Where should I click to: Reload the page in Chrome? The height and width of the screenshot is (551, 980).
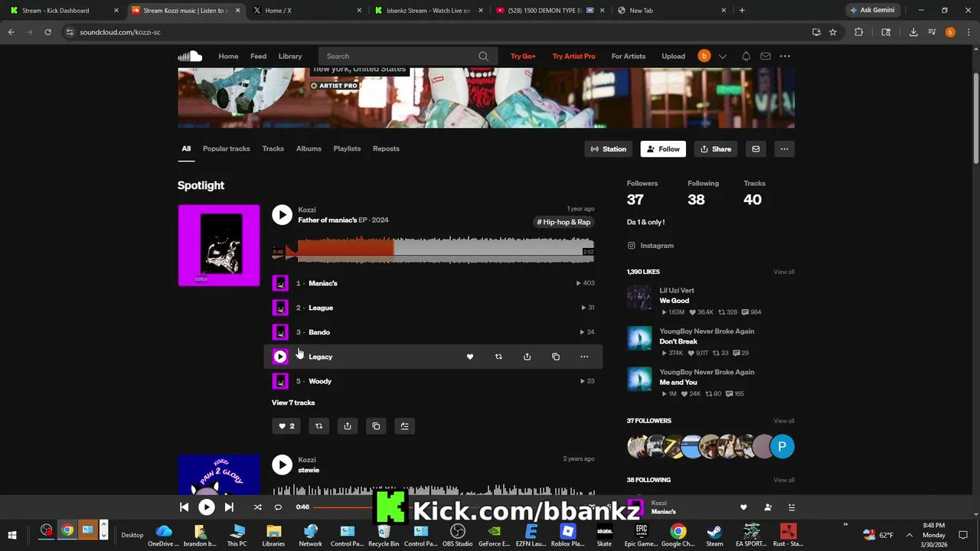tap(47, 32)
